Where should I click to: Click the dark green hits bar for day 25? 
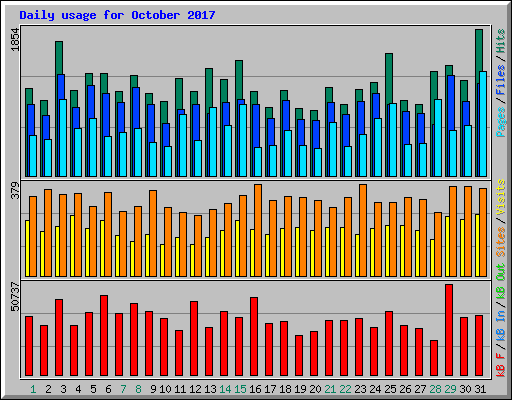[389, 78]
